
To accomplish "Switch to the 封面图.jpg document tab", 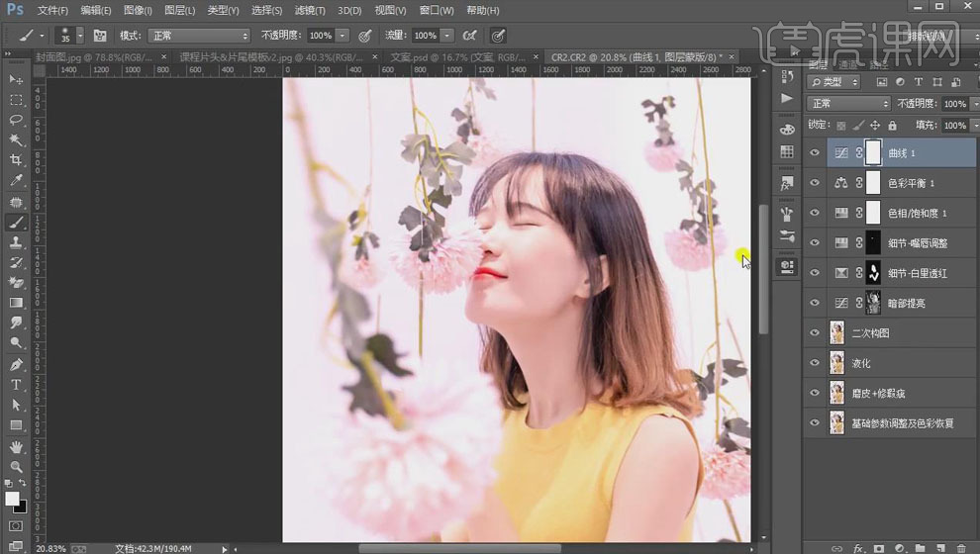I will coord(94,56).
